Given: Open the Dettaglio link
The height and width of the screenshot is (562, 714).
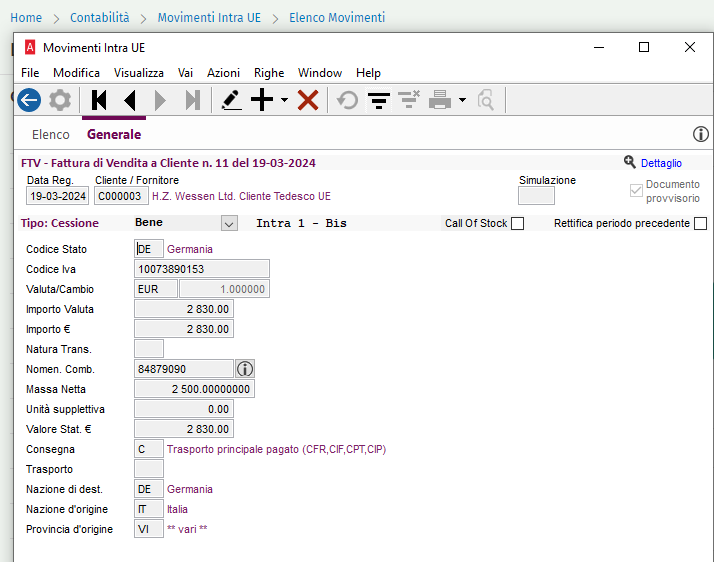Looking at the screenshot, I should pyautogui.click(x=661, y=163).
